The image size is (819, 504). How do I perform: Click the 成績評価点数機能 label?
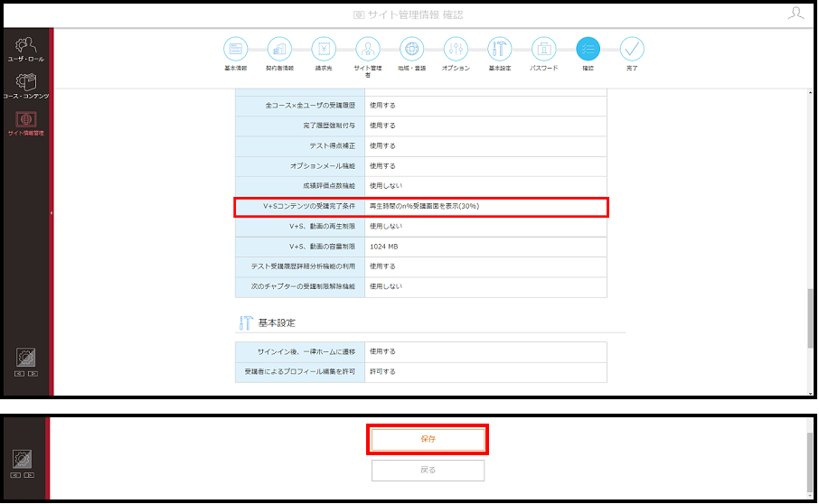(329, 186)
